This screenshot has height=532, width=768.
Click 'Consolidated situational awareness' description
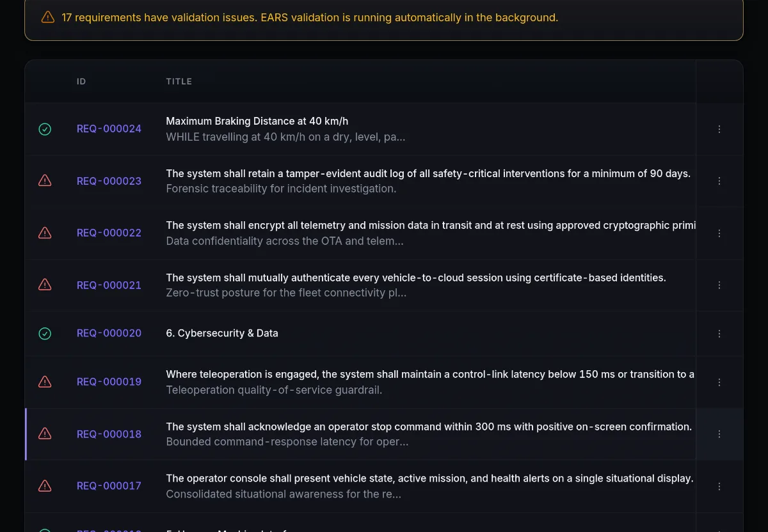pos(284,494)
